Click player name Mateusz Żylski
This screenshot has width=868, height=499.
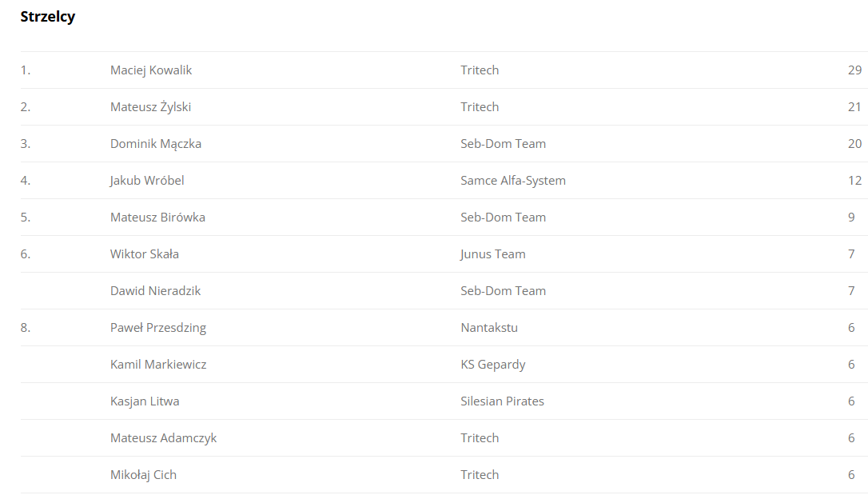(150, 107)
